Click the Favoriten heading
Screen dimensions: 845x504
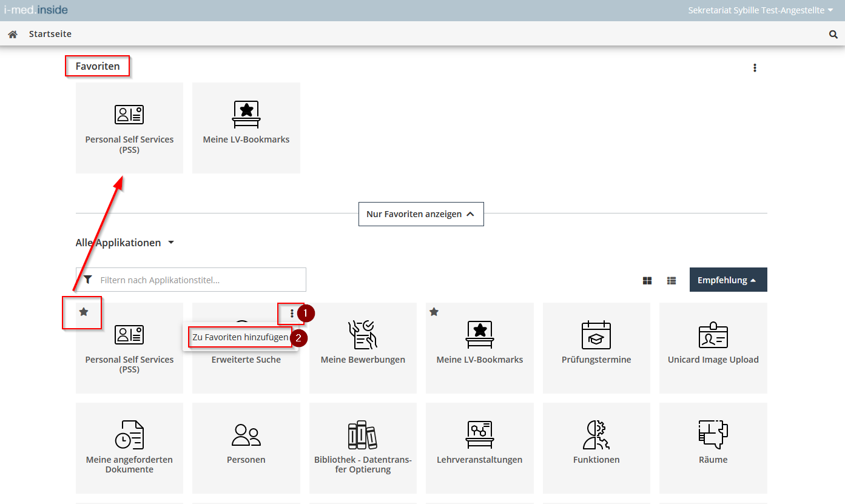tap(98, 66)
